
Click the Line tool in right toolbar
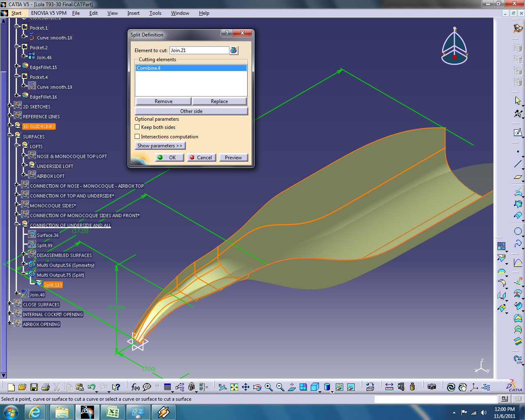point(518,164)
